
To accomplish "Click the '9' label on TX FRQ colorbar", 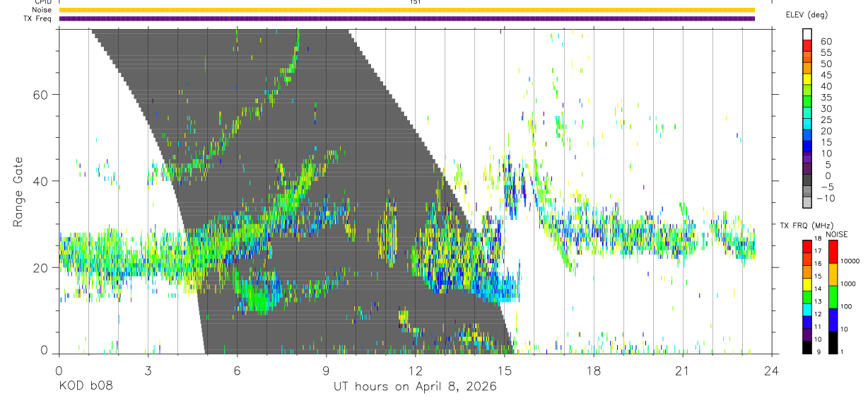I will tap(819, 351).
